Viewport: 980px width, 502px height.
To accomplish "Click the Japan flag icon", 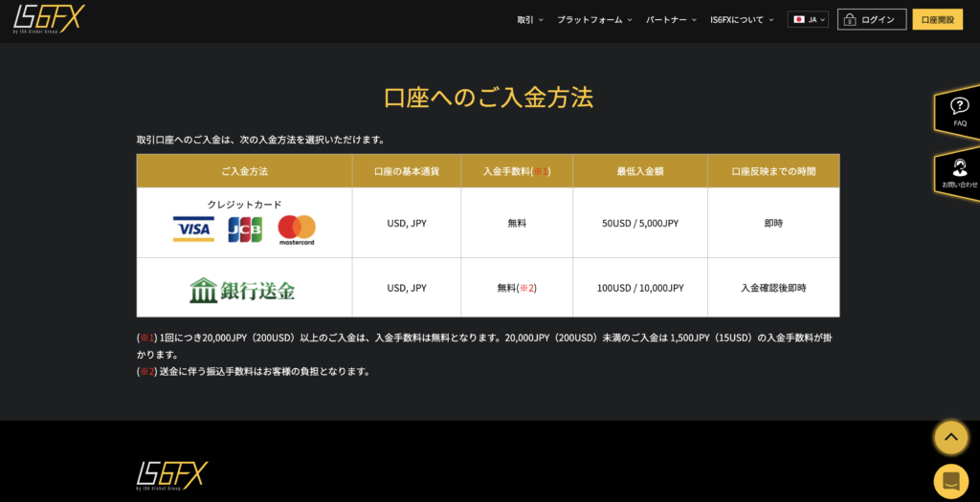I will (x=799, y=19).
